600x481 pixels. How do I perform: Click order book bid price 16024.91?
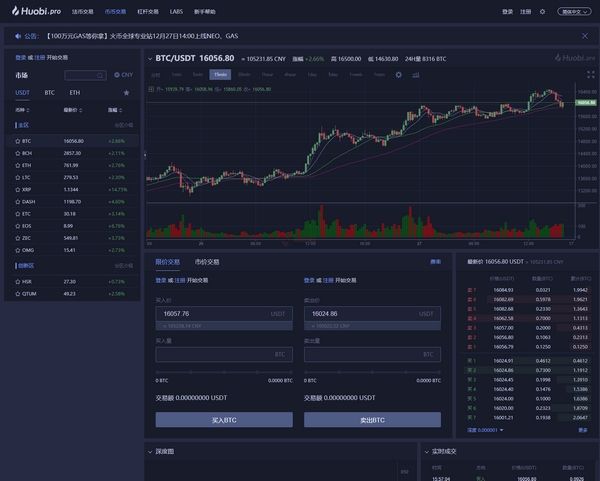503,361
